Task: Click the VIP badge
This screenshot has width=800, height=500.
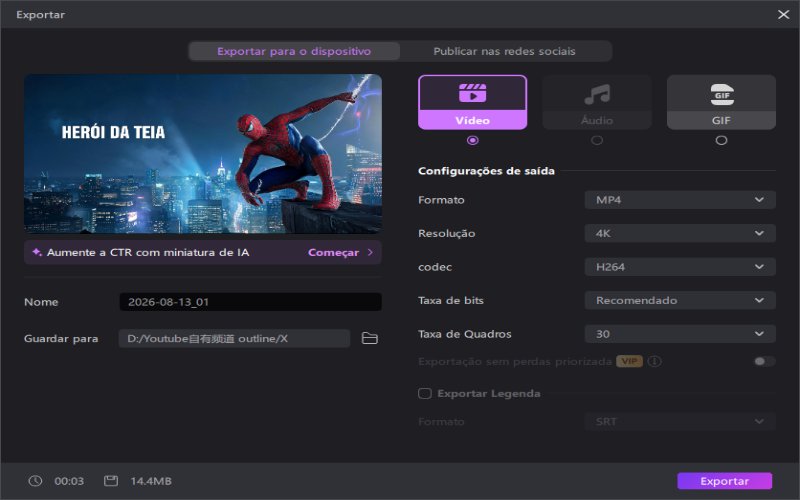Action: (x=629, y=361)
